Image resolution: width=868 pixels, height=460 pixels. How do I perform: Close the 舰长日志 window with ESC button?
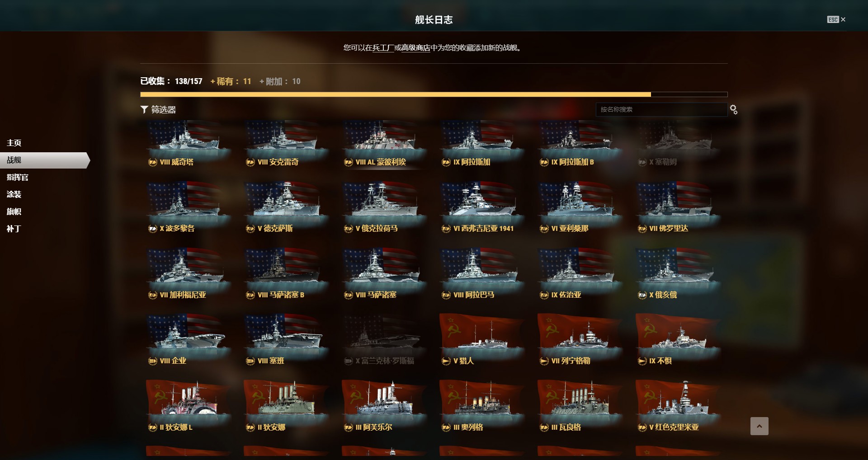coord(836,19)
